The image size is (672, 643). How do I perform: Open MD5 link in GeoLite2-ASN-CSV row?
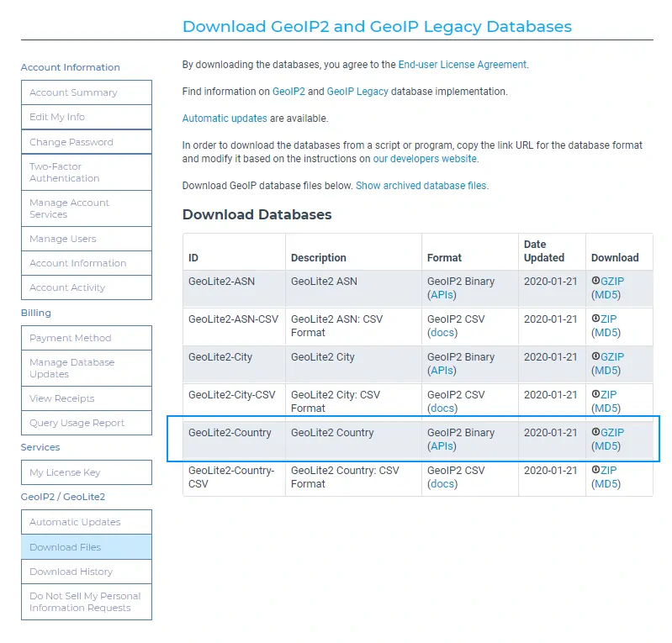606,332
